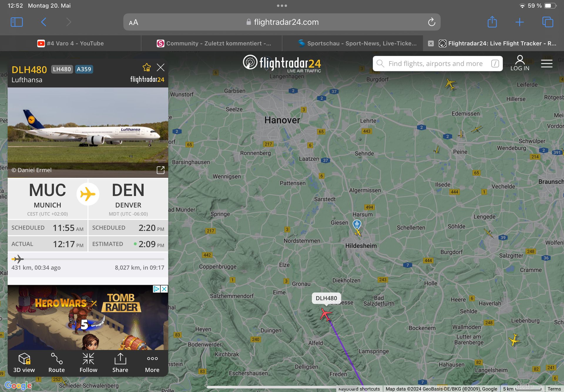The height and width of the screenshot is (392, 564).
Task: Open the 3D view of the flight
Action: click(24, 363)
